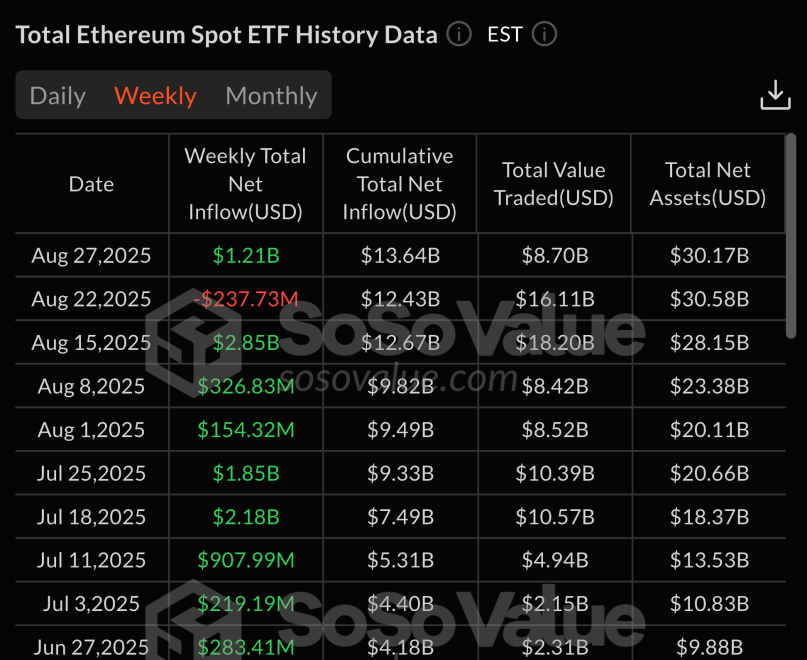
Task: Click the download data icon
Action: tap(775, 94)
